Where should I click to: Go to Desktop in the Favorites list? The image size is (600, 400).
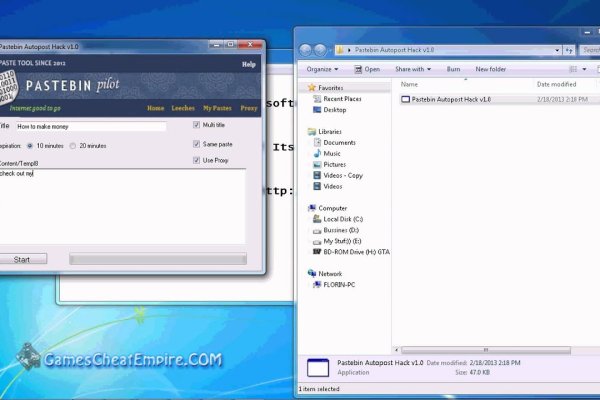(334, 110)
